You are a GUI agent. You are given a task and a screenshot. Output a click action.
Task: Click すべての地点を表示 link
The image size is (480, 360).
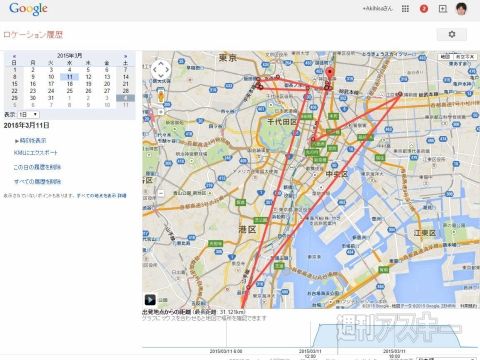96,196
